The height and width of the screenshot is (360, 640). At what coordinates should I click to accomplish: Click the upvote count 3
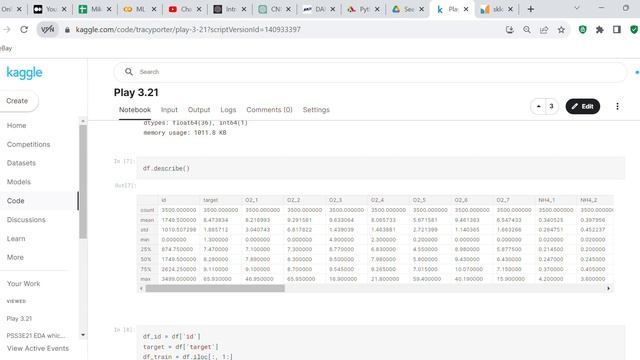(551, 107)
